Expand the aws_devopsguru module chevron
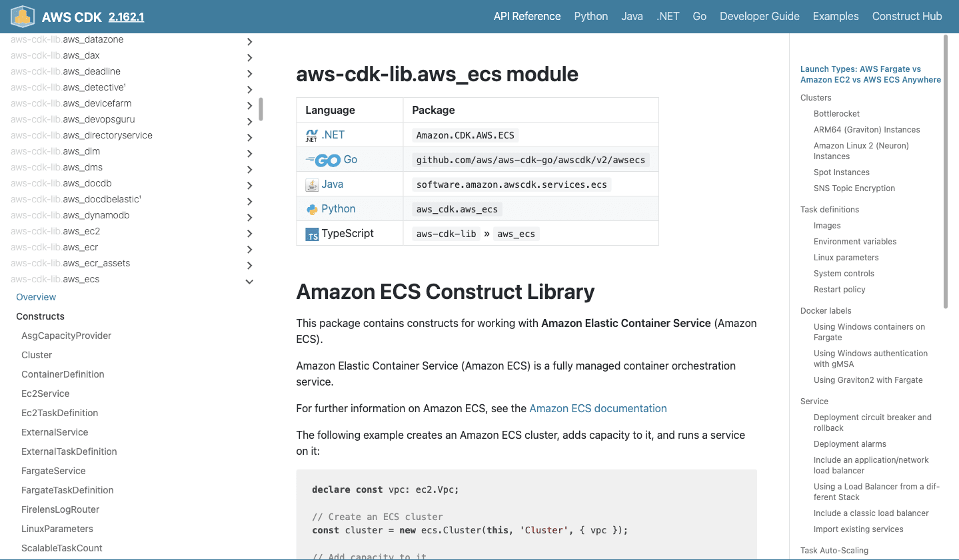959x560 pixels. pos(249,121)
